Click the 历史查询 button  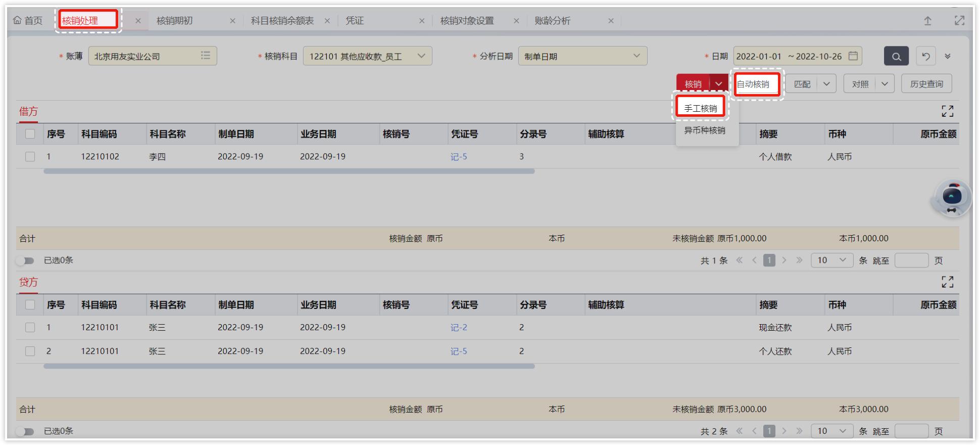926,84
